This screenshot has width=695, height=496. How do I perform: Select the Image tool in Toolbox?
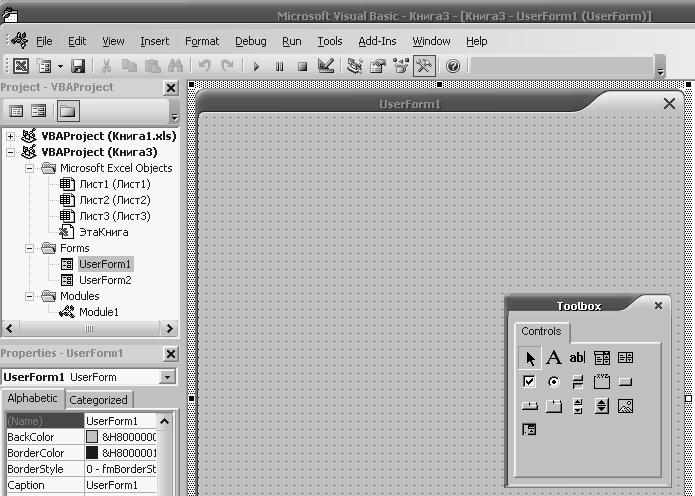click(x=625, y=406)
